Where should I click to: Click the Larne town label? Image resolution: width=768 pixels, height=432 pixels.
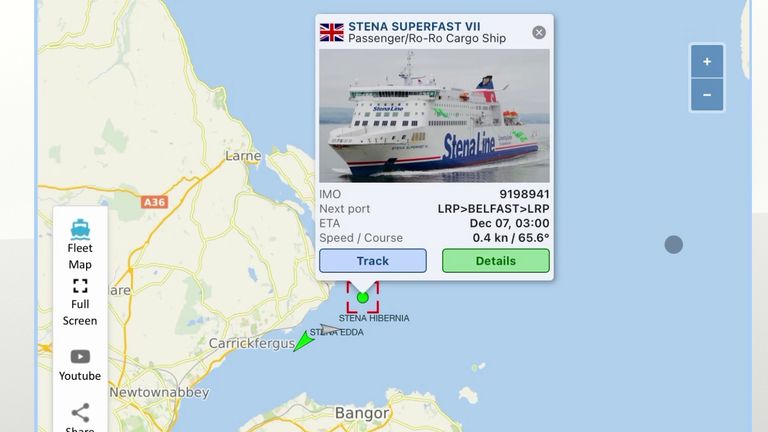click(243, 156)
